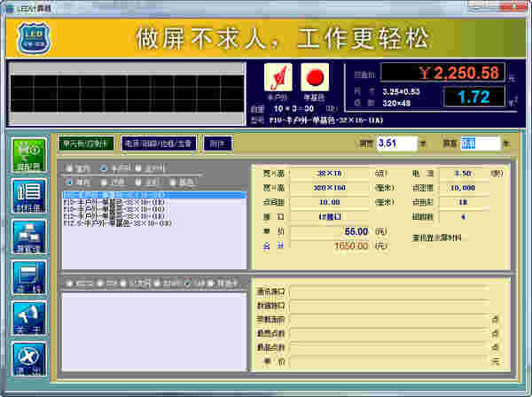Viewport: 532px width, 397px height.
Task: Open the first green sidebar icon (屏配置)
Action: (x=29, y=154)
